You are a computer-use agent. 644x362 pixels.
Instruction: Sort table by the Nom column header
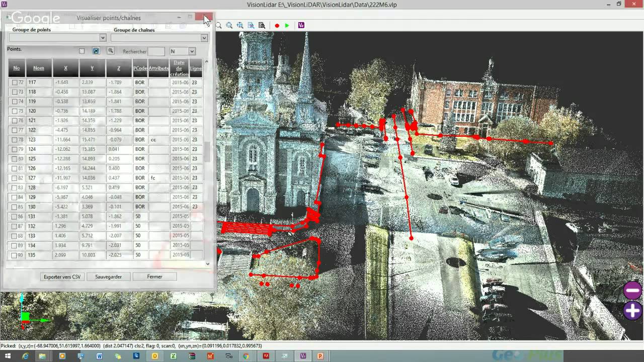39,68
